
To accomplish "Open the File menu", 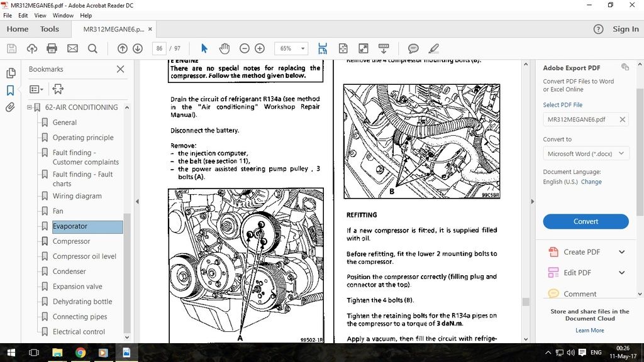I will point(8,16).
